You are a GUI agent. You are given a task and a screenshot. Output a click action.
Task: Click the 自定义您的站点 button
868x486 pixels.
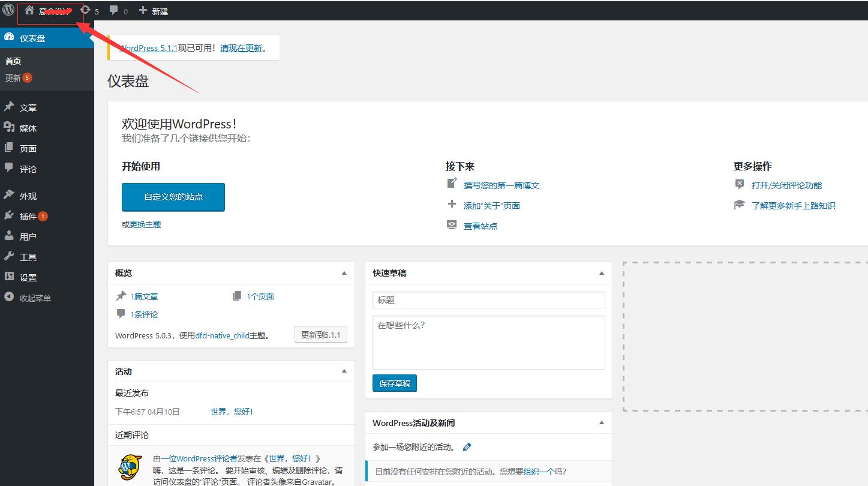point(173,197)
